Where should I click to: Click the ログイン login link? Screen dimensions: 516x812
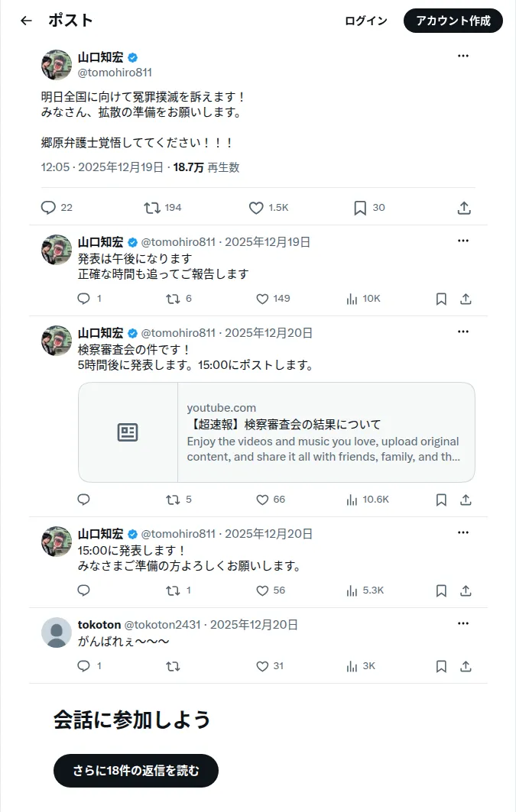coord(366,21)
